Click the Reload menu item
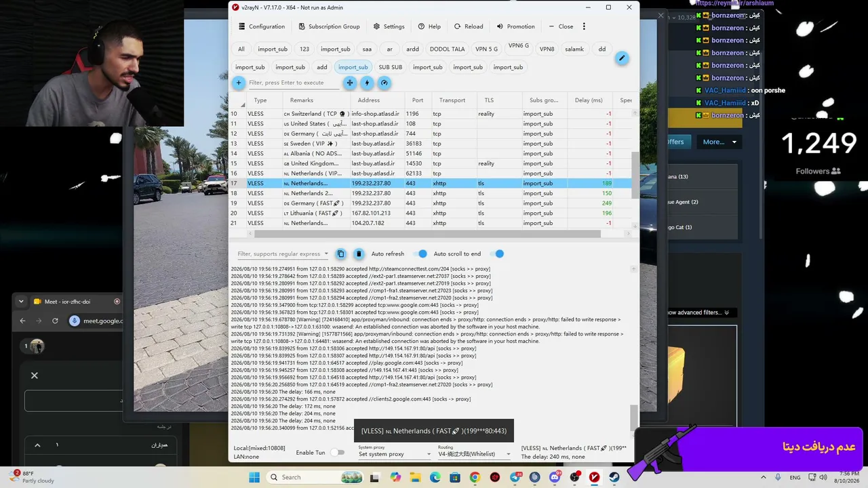 (x=469, y=26)
